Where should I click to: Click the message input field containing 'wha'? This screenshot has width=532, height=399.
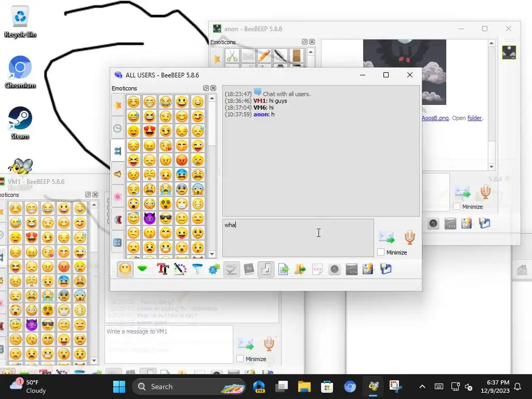pos(298,237)
